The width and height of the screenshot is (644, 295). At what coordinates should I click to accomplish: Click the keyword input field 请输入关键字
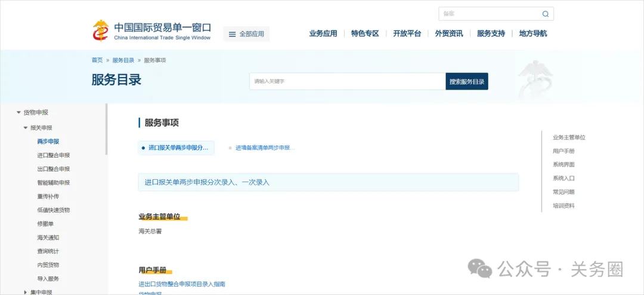[347, 81]
